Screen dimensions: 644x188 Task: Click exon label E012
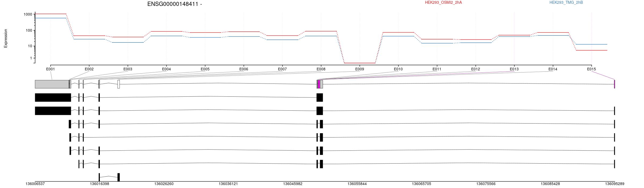(475, 69)
